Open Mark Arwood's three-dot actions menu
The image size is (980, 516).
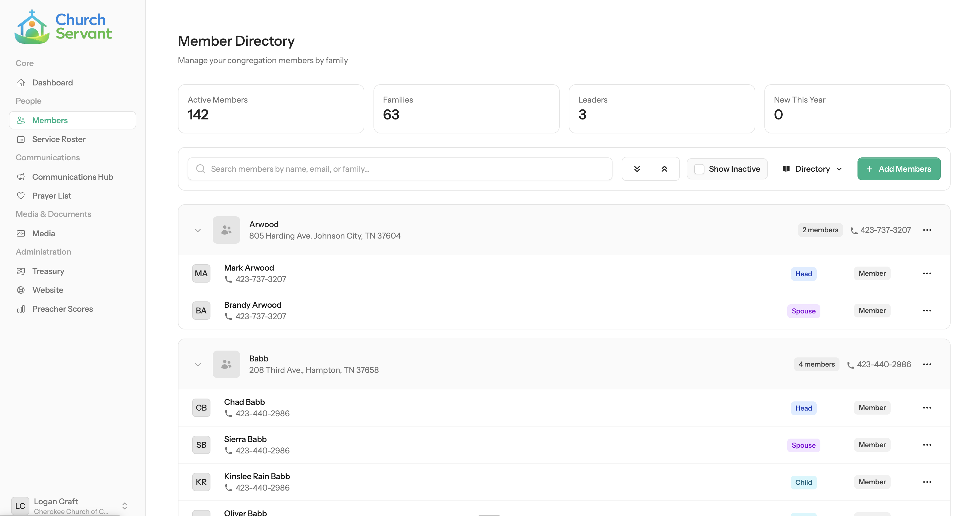(x=927, y=274)
